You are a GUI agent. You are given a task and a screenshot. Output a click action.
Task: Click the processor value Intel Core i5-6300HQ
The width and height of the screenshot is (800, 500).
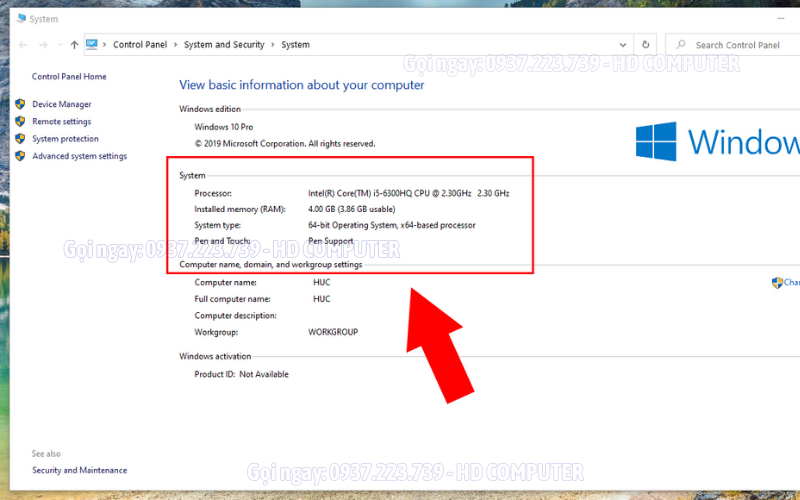point(409,193)
